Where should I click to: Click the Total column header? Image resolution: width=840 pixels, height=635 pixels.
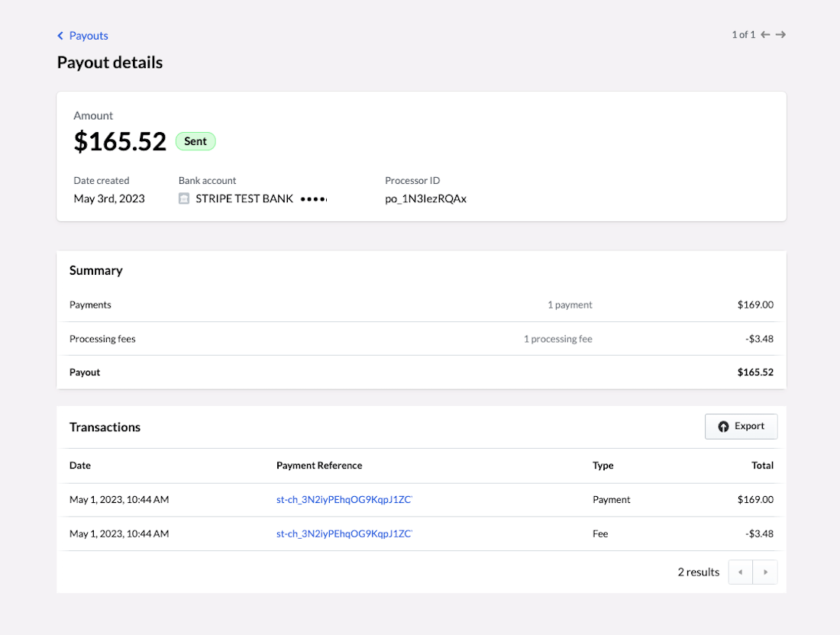point(762,466)
